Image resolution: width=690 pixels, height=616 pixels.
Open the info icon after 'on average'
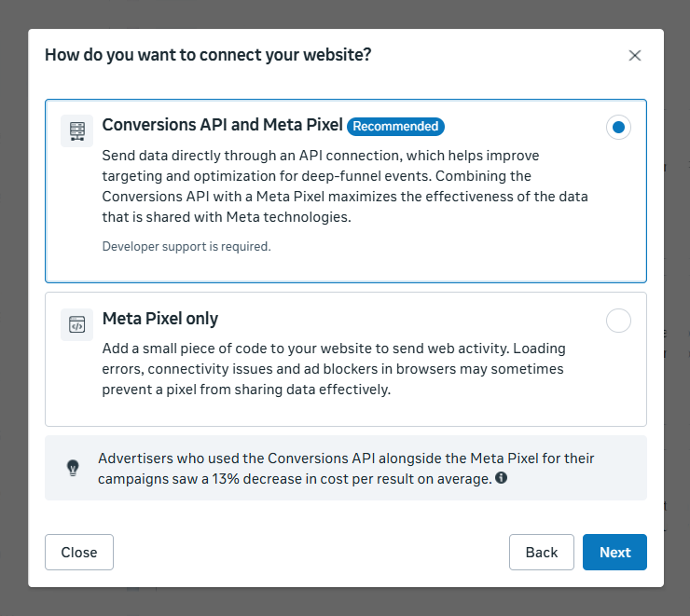501,478
